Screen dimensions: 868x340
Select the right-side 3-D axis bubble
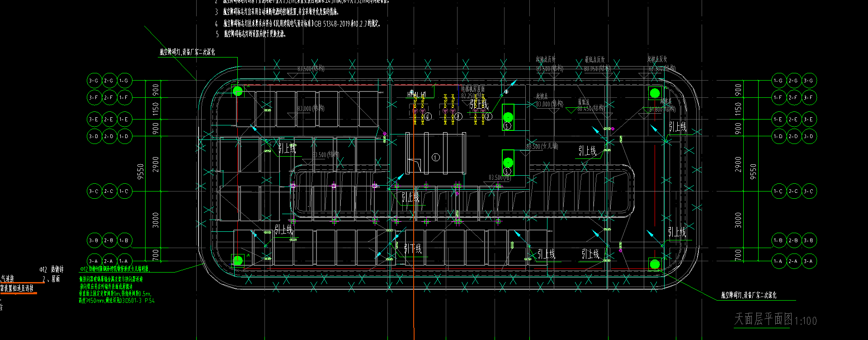(809, 136)
